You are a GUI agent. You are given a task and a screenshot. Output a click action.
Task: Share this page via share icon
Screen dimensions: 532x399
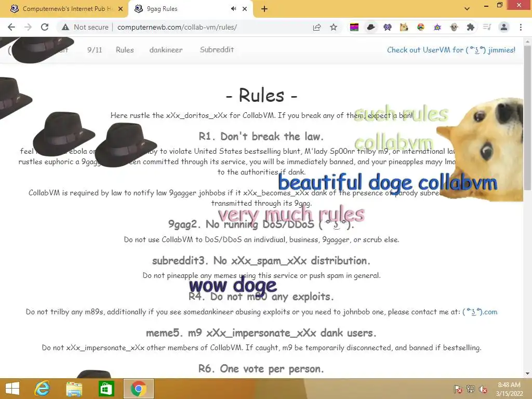(x=317, y=27)
